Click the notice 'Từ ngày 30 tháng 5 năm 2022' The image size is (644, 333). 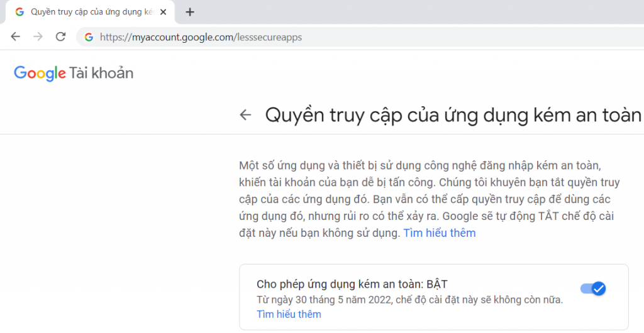click(409, 300)
